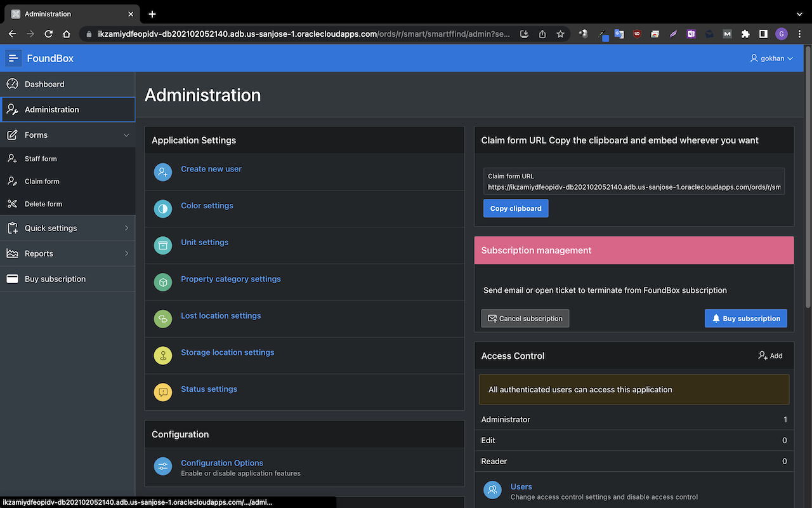This screenshot has width=812, height=508.
Task: Open the gokhan user dropdown
Action: pos(771,58)
